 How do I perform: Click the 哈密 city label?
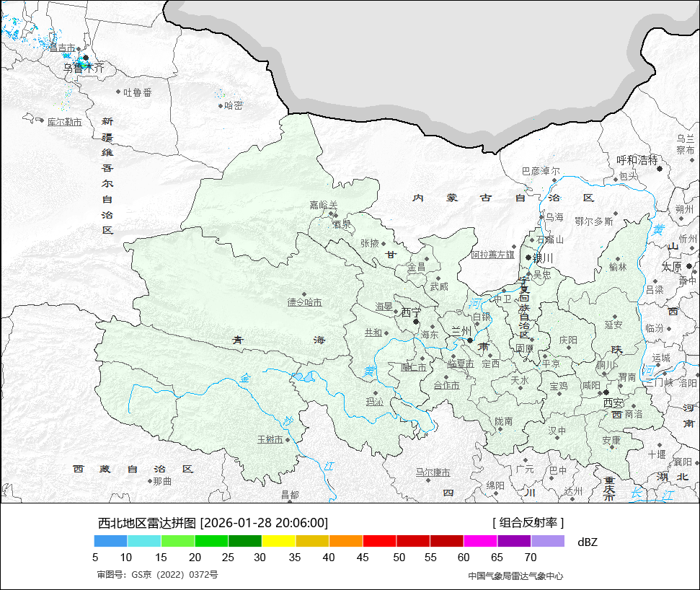point(234,105)
